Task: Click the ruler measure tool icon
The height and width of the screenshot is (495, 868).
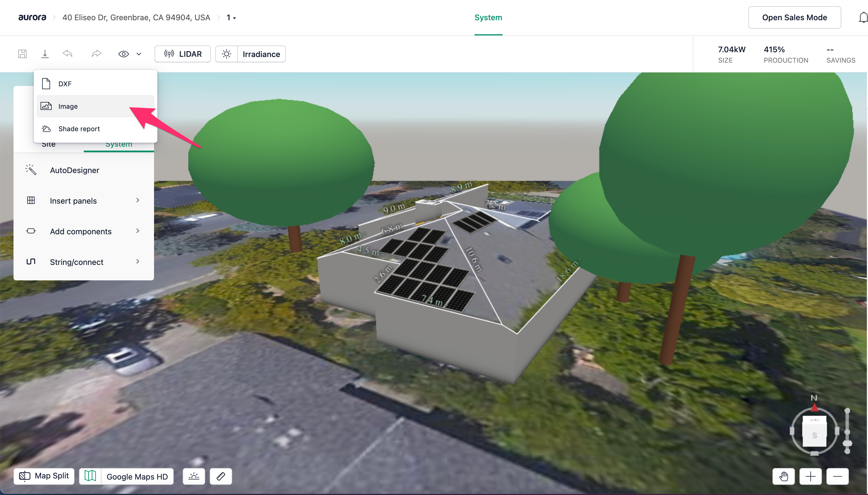Action: pos(221,476)
